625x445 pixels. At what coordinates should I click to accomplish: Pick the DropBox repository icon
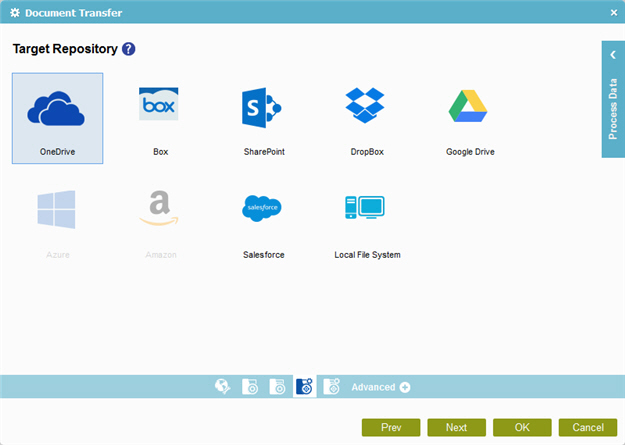tap(365, 105)
